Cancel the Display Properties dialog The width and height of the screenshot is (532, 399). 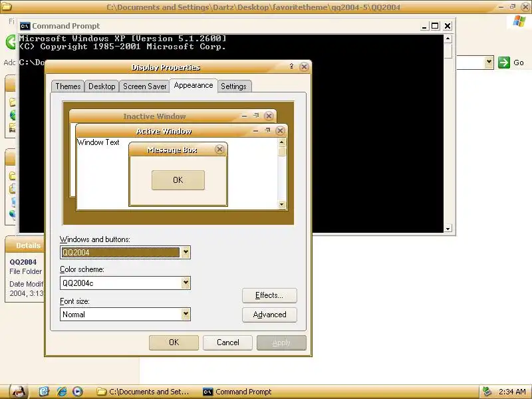227,342
